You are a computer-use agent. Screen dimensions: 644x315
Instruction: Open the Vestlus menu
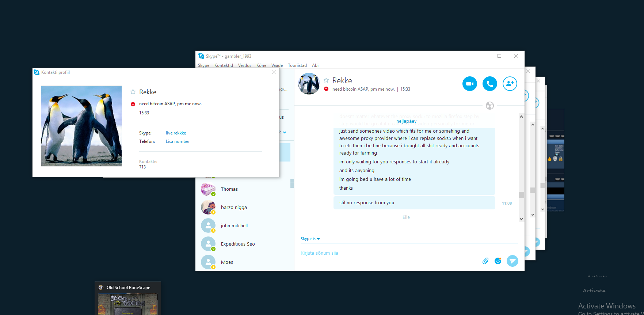point(245,65)
